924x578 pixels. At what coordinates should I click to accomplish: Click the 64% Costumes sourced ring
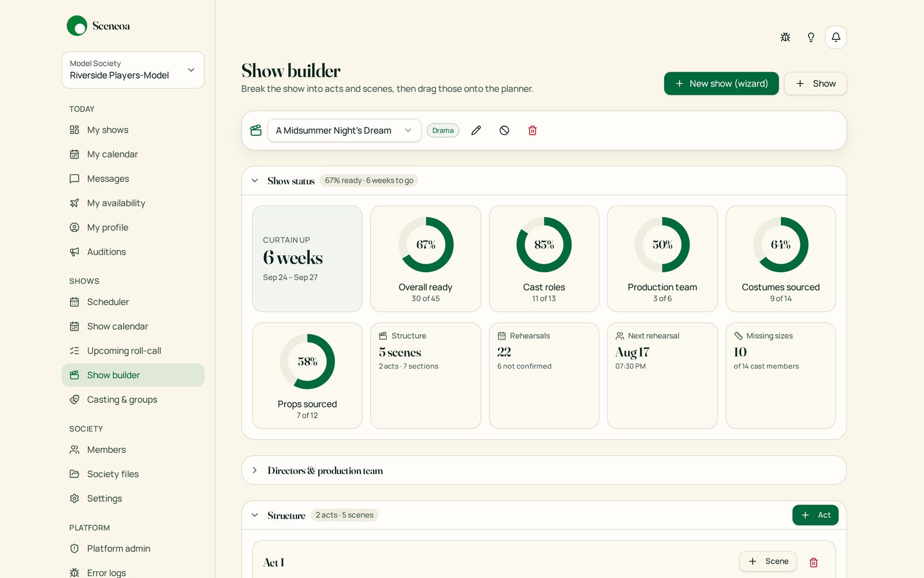pos(781,244)
